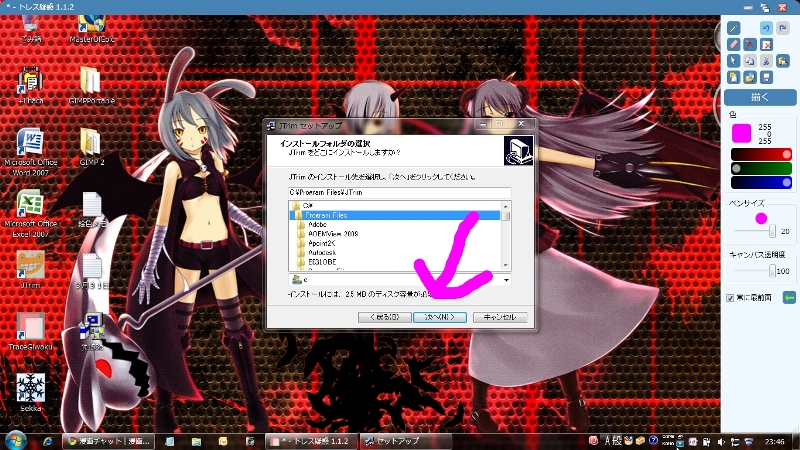
Task: Click the セットアップ taskbar button
Action: (x=406, y=441)
